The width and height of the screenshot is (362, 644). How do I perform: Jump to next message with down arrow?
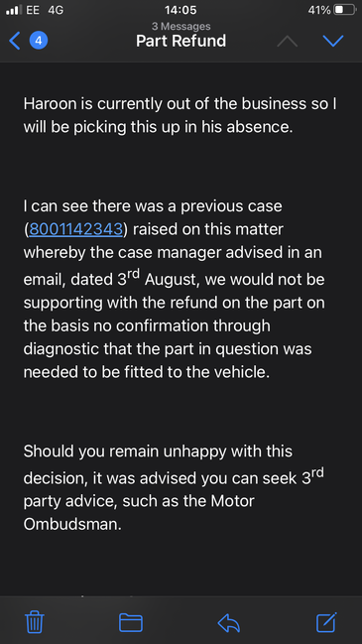click(x=333, y=41)
